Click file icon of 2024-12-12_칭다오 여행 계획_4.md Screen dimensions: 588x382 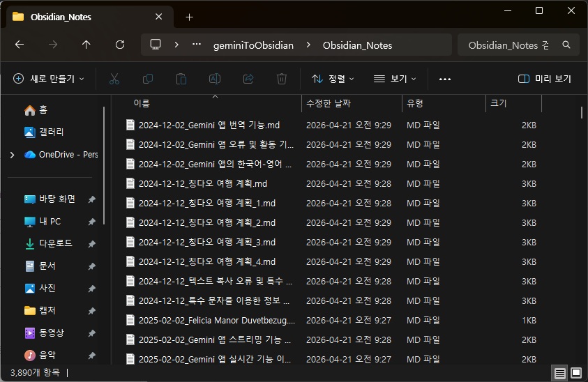130,261
